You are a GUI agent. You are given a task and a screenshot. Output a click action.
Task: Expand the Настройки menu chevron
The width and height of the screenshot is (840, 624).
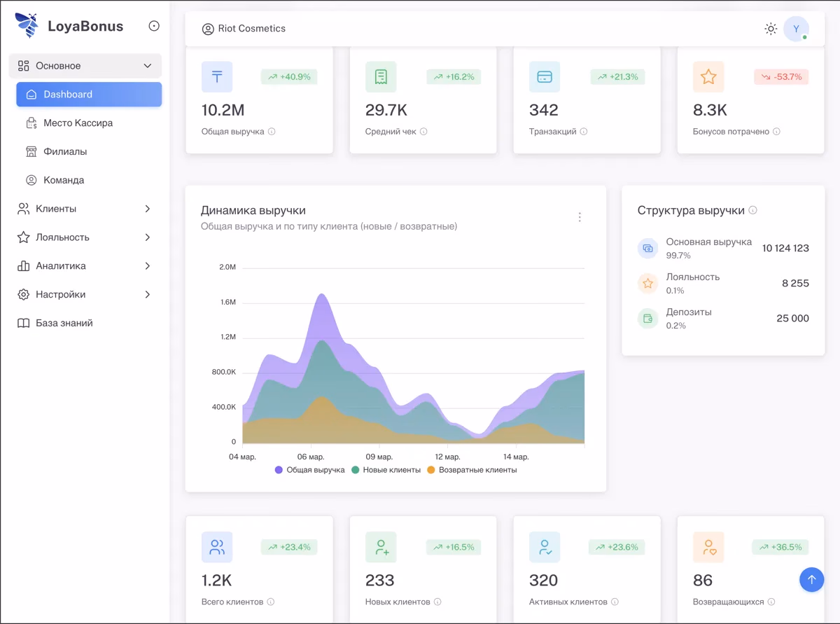point(147,295)
